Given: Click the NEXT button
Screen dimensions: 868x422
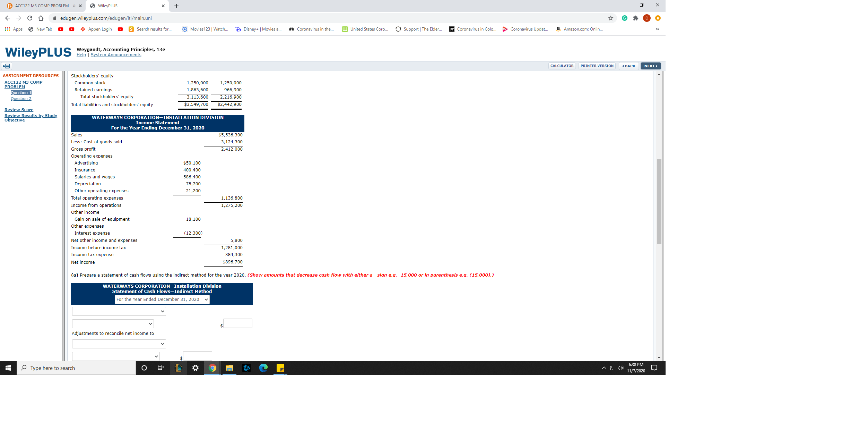Looking at the screenshot, I should pyautogui.click(x=650, y=66).
